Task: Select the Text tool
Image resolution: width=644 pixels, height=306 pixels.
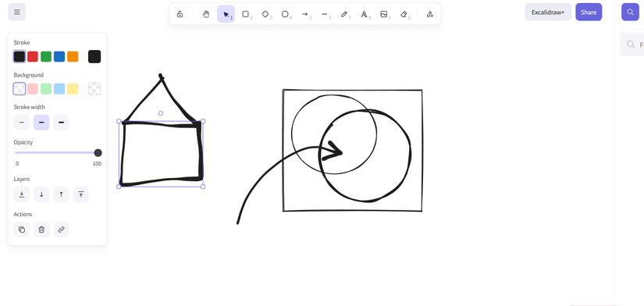Action: pyautogui.click(x=364, y=14)
